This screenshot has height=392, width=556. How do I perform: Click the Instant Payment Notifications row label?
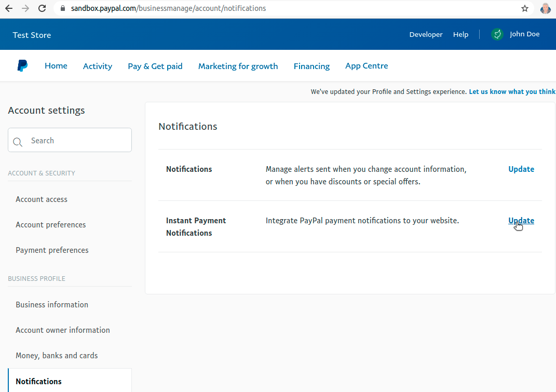pos(196,227)
